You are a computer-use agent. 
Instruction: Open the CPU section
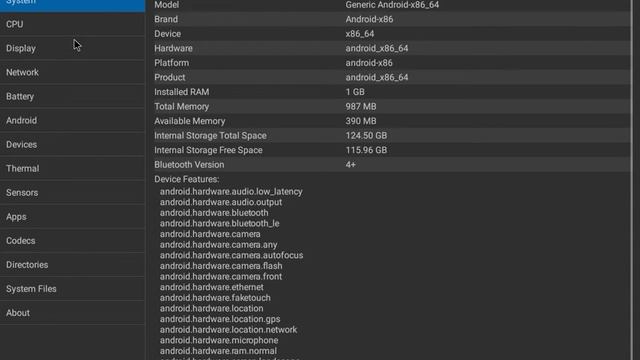click(x=72, y=24)
